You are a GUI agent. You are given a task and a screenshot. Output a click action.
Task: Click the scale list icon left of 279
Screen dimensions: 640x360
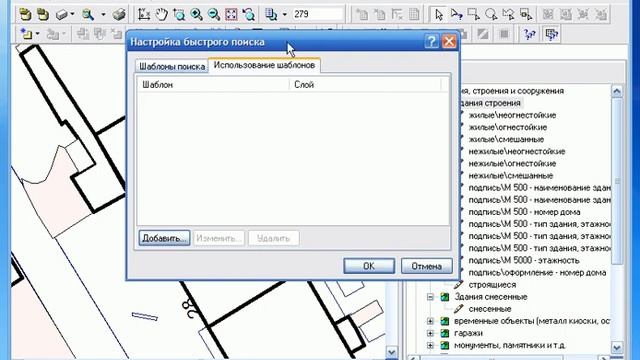coord(271,15)
